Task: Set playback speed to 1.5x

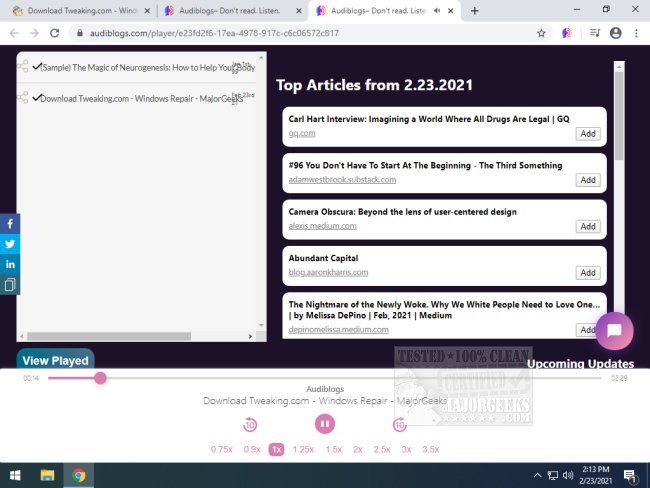Action: point(334,449)
